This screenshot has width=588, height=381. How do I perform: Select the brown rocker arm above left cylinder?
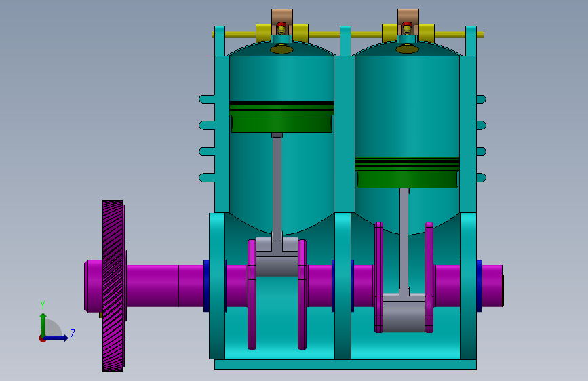(282, 17)
